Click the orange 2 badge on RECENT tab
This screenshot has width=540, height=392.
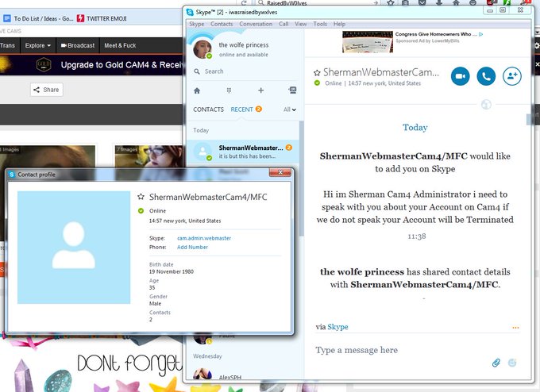pos(258,109)
